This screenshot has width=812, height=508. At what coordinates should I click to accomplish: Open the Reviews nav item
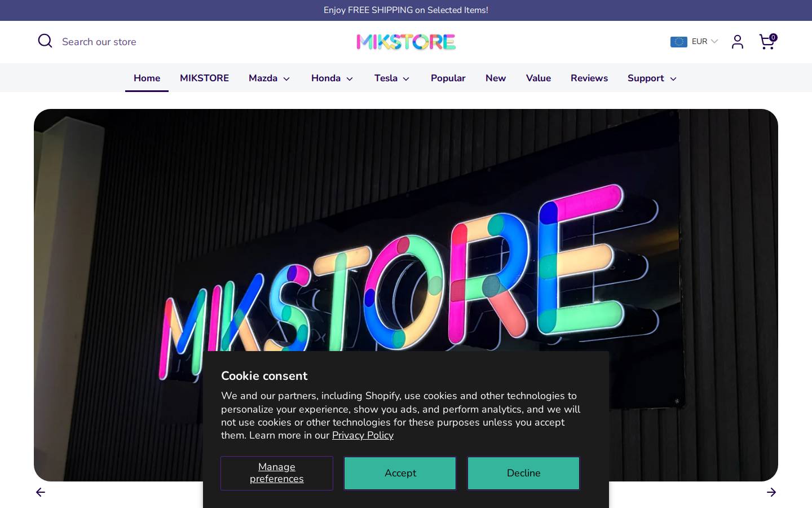[589, 78]
